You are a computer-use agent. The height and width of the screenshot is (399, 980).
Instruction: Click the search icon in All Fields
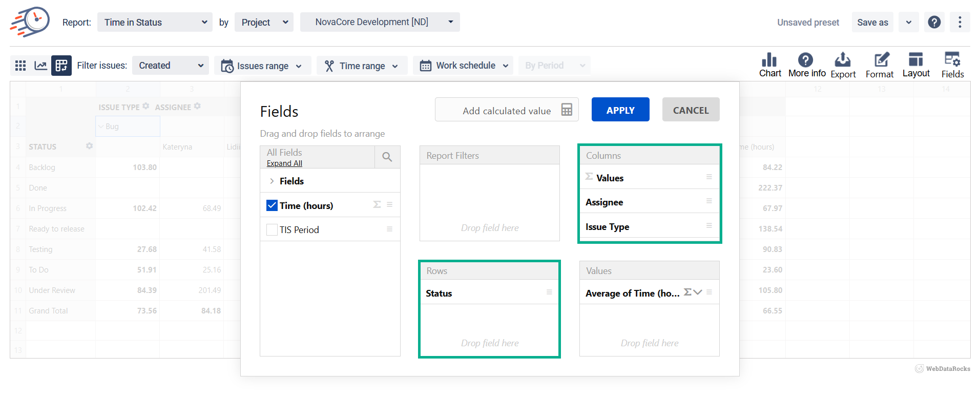tap(387, 157)
